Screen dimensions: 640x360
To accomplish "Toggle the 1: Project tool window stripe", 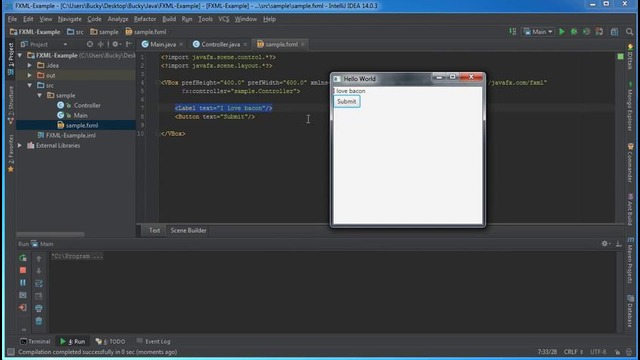I will [x=11, y=59].
